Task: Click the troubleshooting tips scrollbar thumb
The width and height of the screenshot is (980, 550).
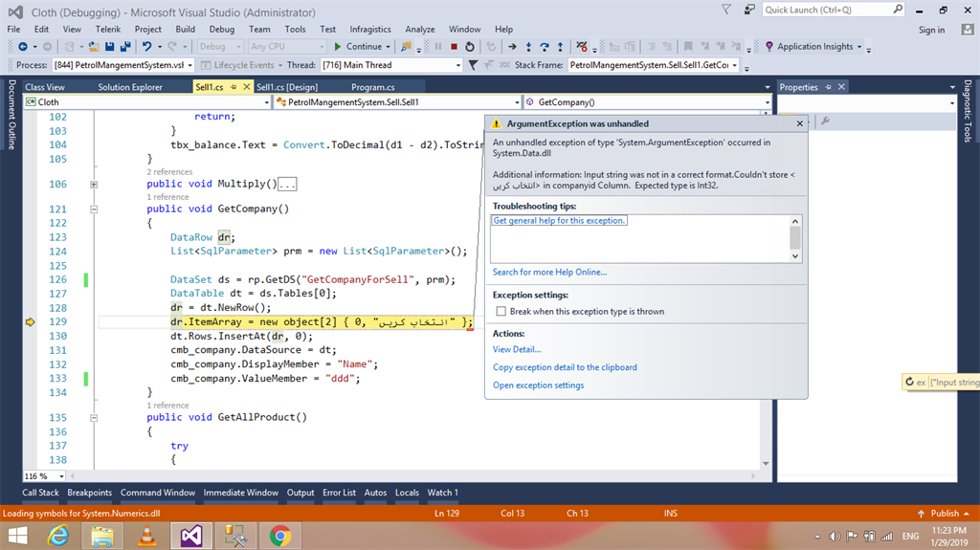Action: pos(795,237)
